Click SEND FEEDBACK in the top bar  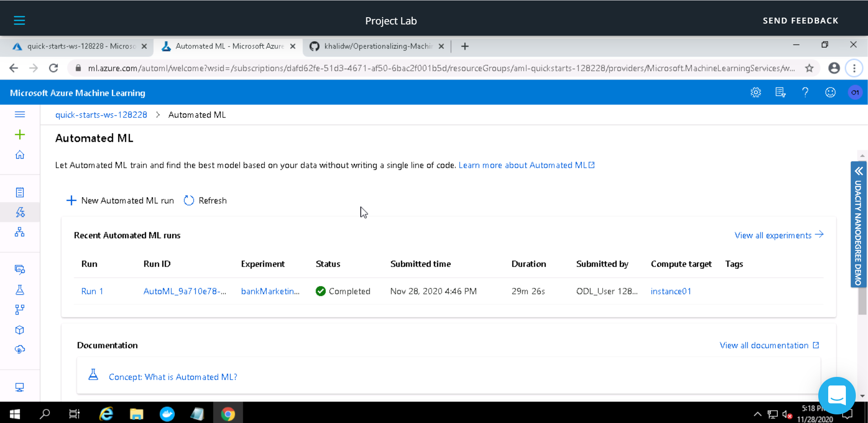coord(800,21)
